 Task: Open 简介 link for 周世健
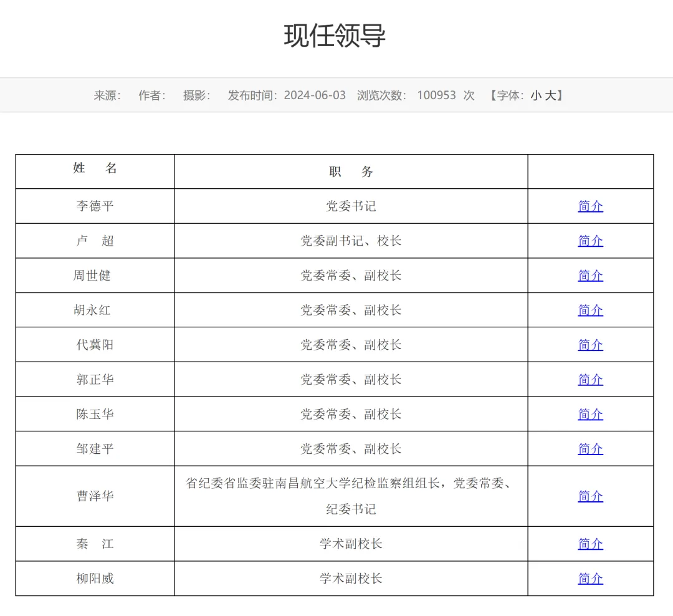point(590,276)
